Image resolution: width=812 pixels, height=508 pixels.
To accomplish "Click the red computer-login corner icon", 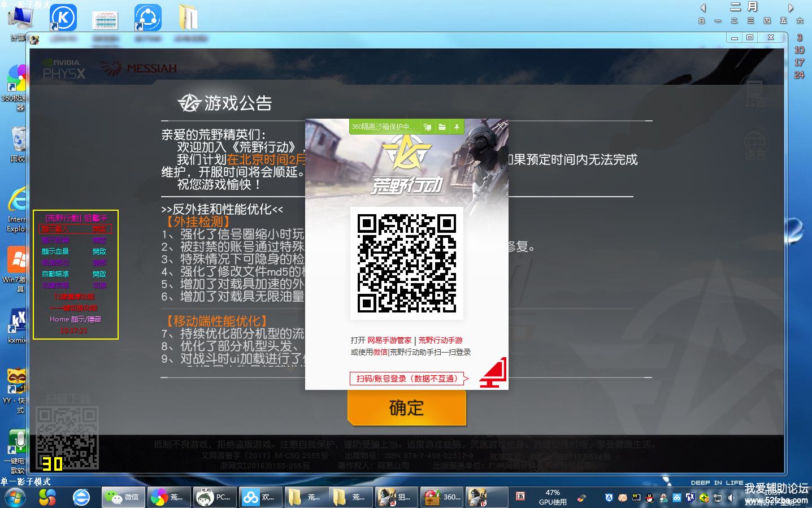I will coord(493,373).
